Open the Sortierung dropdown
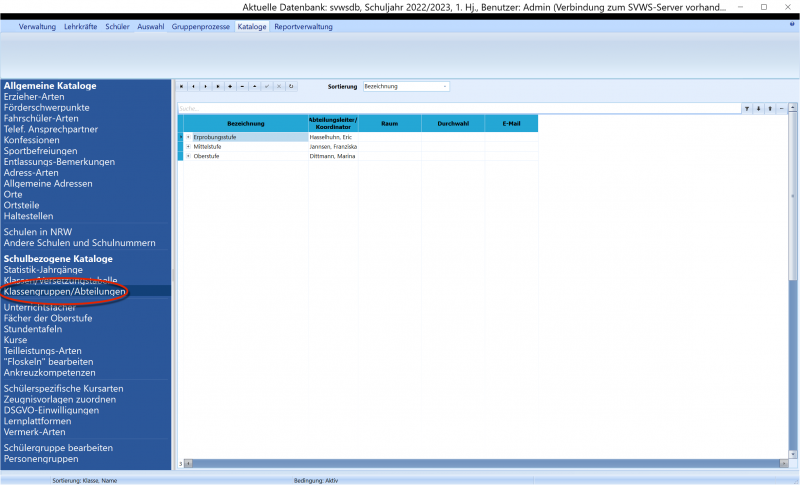The width and height of the screenshot is (800, 485). point(445,87)
